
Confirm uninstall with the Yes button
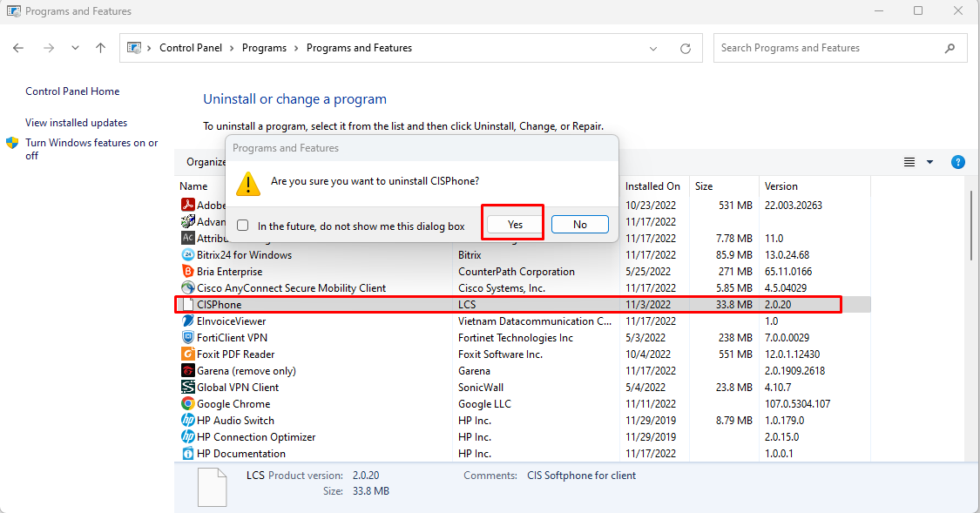[x=515, y=225]
